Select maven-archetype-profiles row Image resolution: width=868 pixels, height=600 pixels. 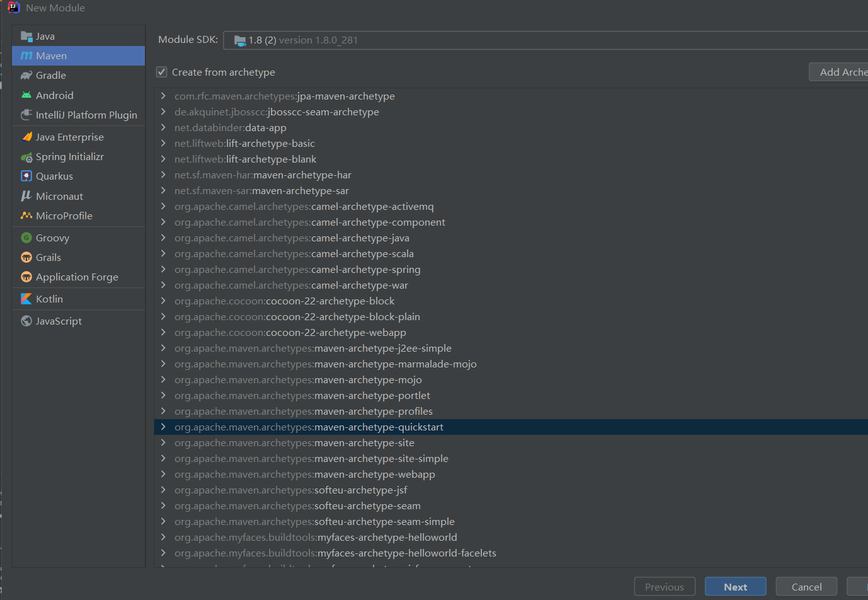pyautogui.click(x=511, y=411)
